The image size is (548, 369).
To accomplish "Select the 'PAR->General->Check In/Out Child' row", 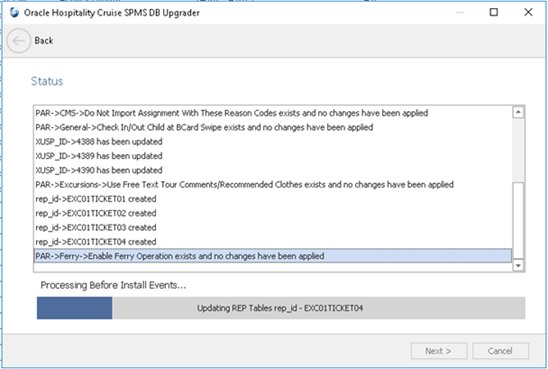I will 273,127.
